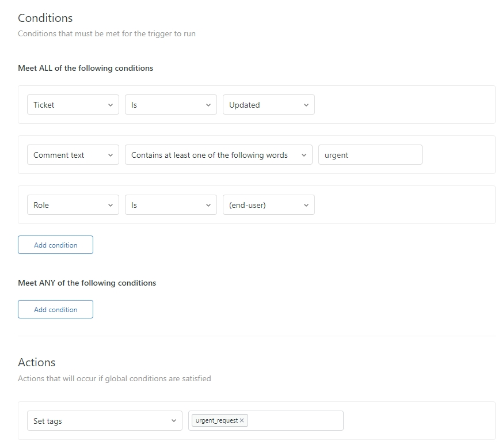Click the chevron on Set tags dropdown

[x=173, y=421]
